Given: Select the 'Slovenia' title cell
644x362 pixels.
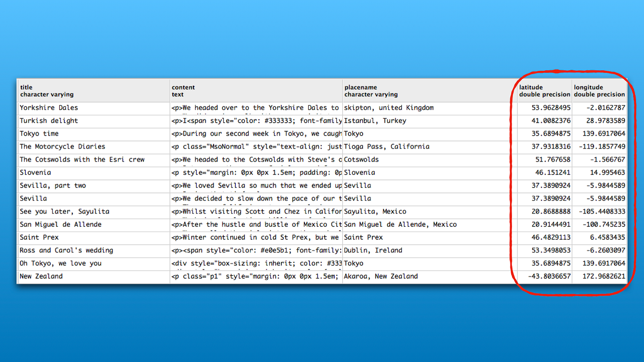Looking at the screenshot, I should 94,173.
